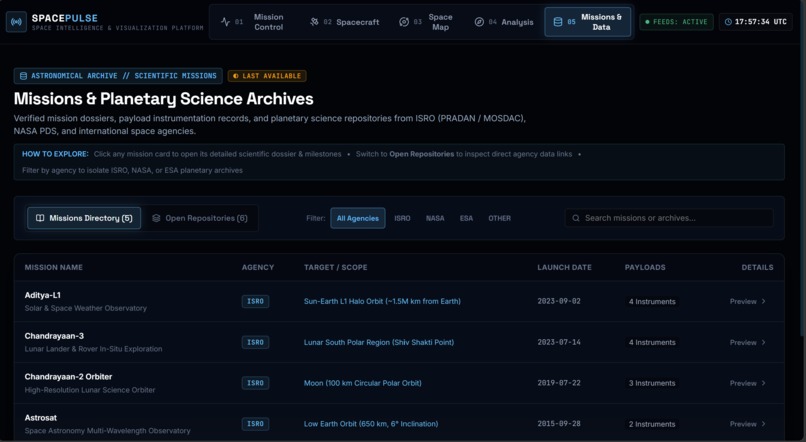The width and height of the screenshot is (806, 442).
Task: Open Preview for Chandrayaan-3
Action: click(748, 342)
